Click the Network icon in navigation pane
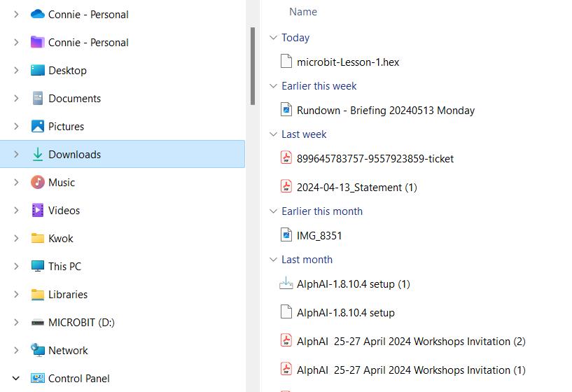Screen dimensions: 572x392 pos(38,351)
